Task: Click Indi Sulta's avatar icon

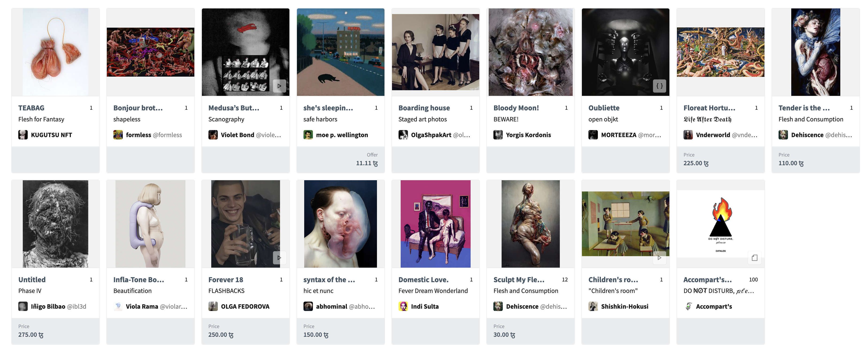Action: (x=403, y=307)
